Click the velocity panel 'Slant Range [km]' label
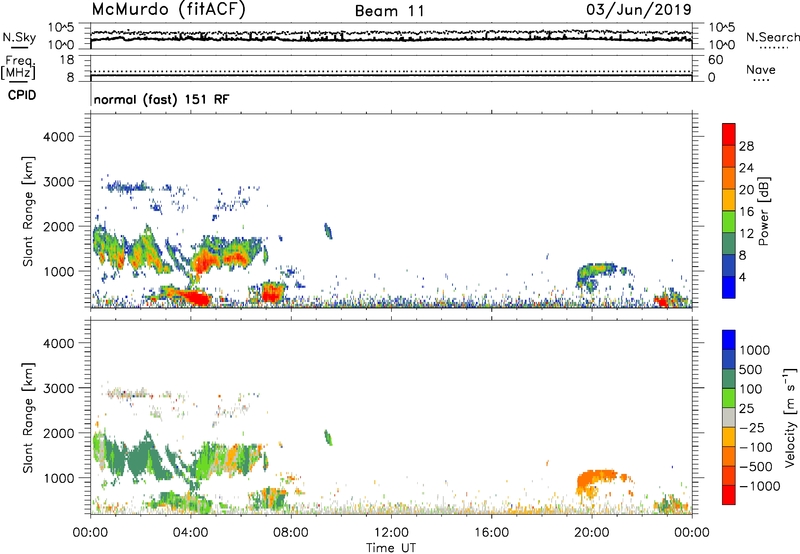800x554 pixels. coord(28,418)
